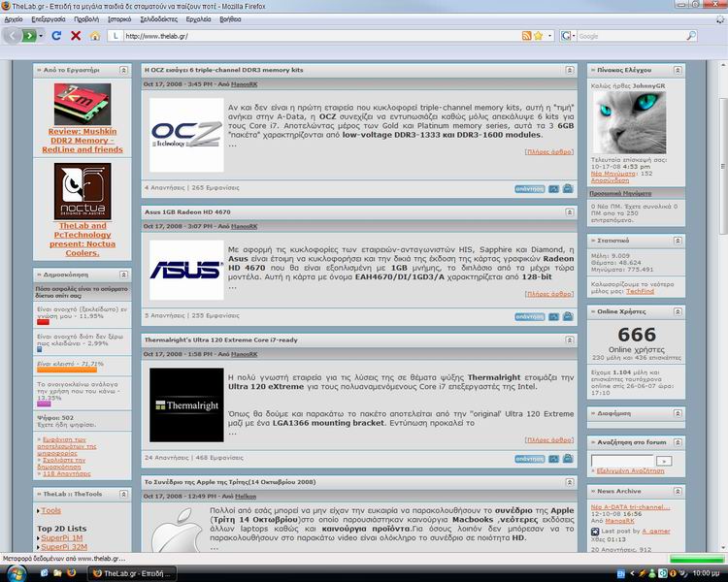Screen dimensions: 728x582
Task: Launch Firefox from the quick launch bar
Action: click(72, 573)
